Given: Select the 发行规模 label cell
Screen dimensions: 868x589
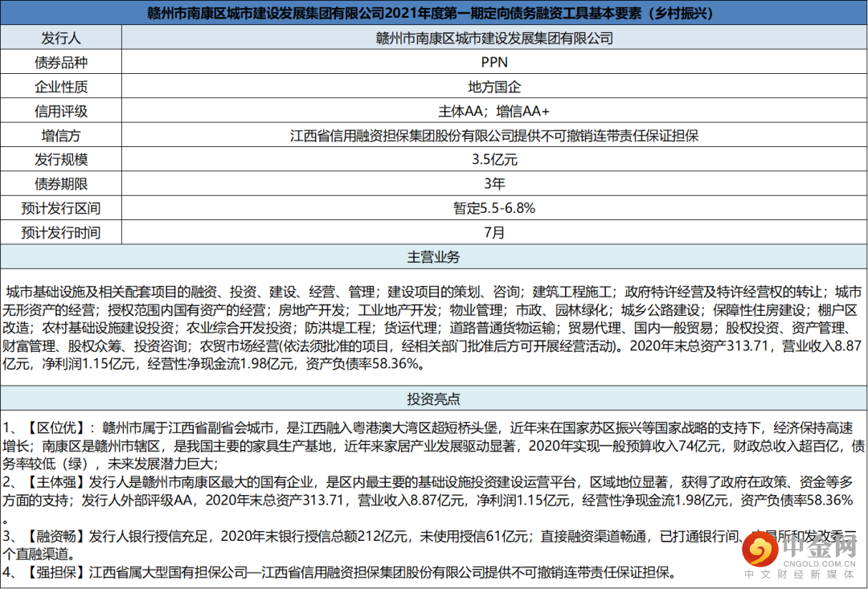Looking at the screenshot, I should 61,159.
